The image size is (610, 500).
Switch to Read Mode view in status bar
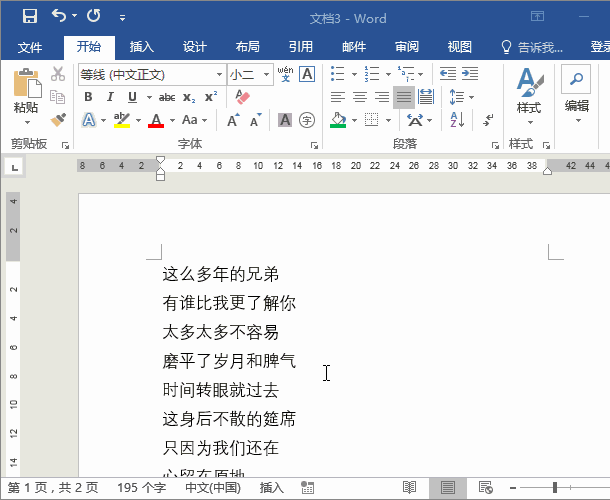409,487
